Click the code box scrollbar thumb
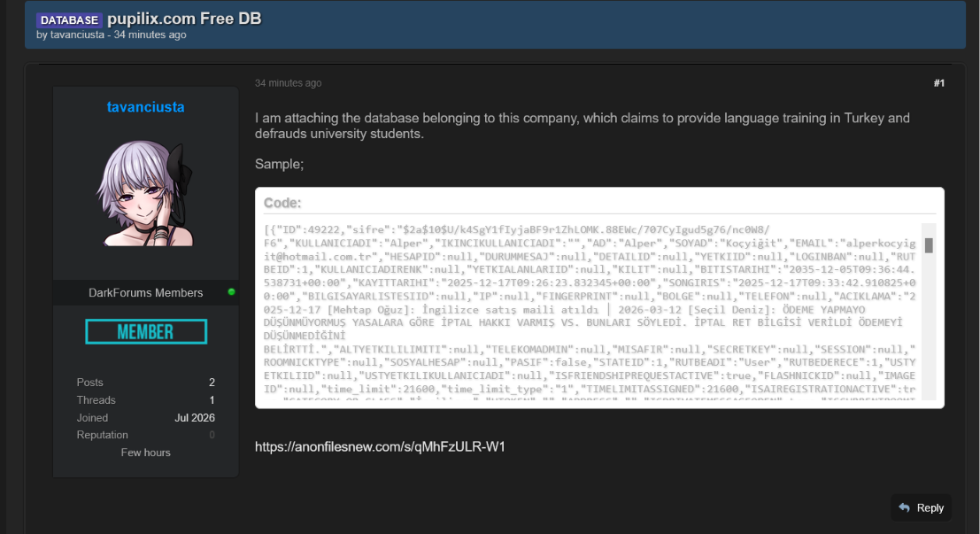This screenshot has height=534, width=980. pos(929,245)
